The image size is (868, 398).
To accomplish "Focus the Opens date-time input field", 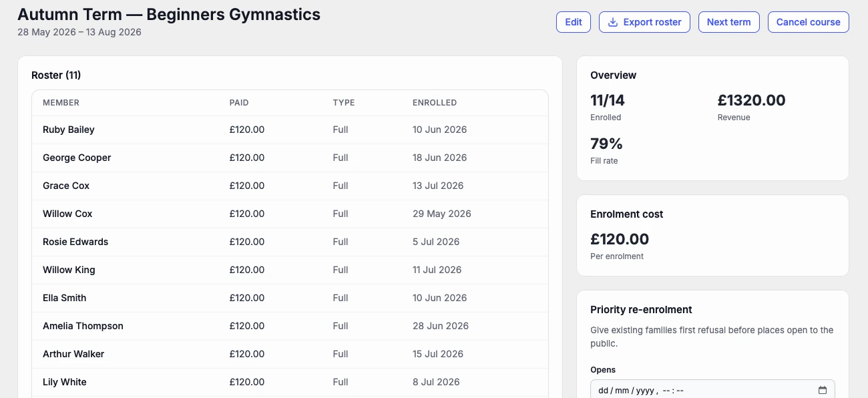I will click(x=712, y=391).
